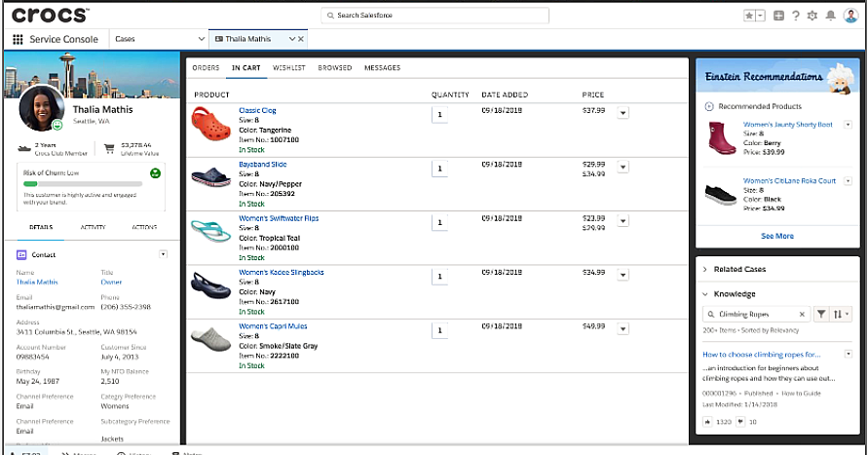Image resolution: width=868 pixels, height=455 pixels.
Task: Check the Notifications bell
Action: click(831, 16)
